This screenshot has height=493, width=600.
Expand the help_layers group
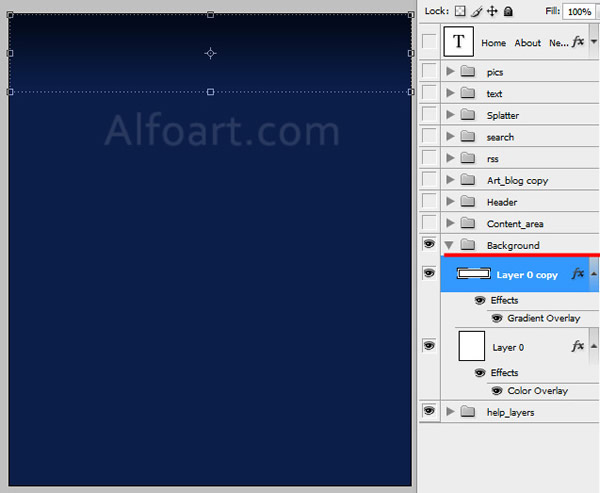pyautogui.click(x=450, y=411)
